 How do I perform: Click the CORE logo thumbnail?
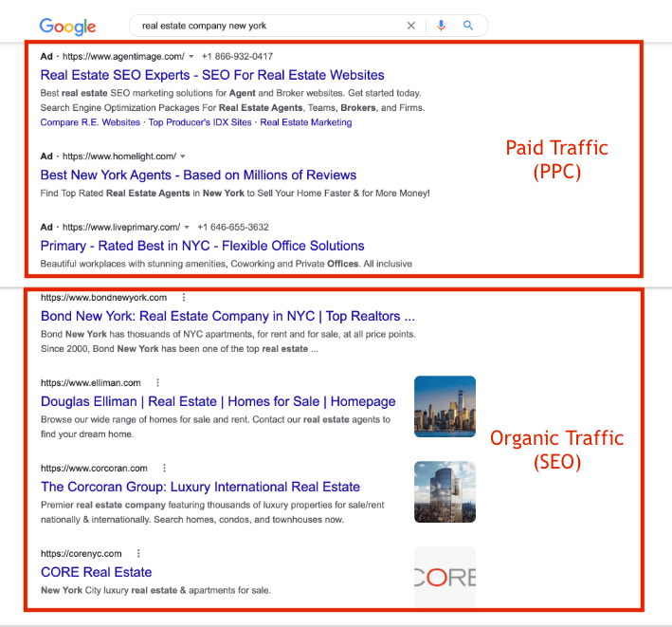(x=445, y=577)
